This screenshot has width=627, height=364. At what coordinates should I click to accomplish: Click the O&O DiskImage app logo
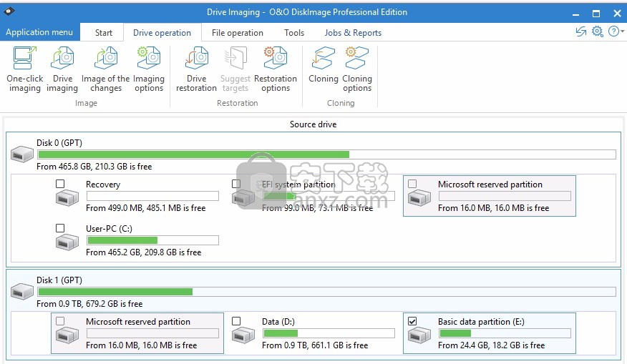[x=9, y=11]
